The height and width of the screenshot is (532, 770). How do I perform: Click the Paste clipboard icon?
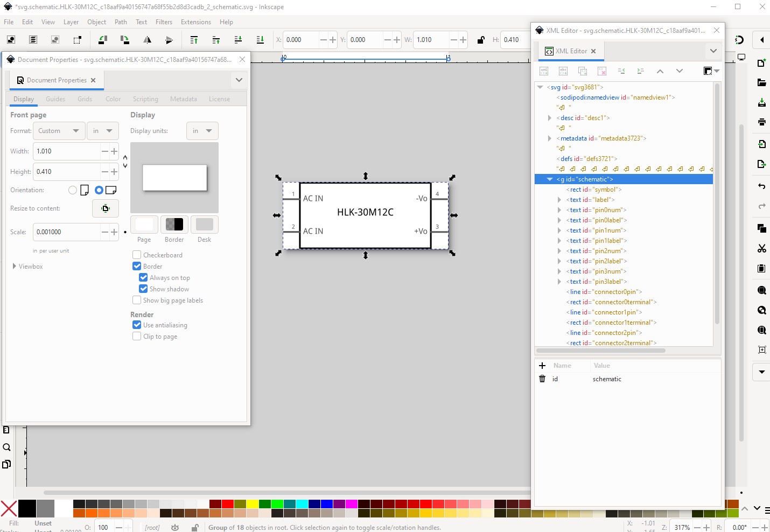[x=761, y=268]
